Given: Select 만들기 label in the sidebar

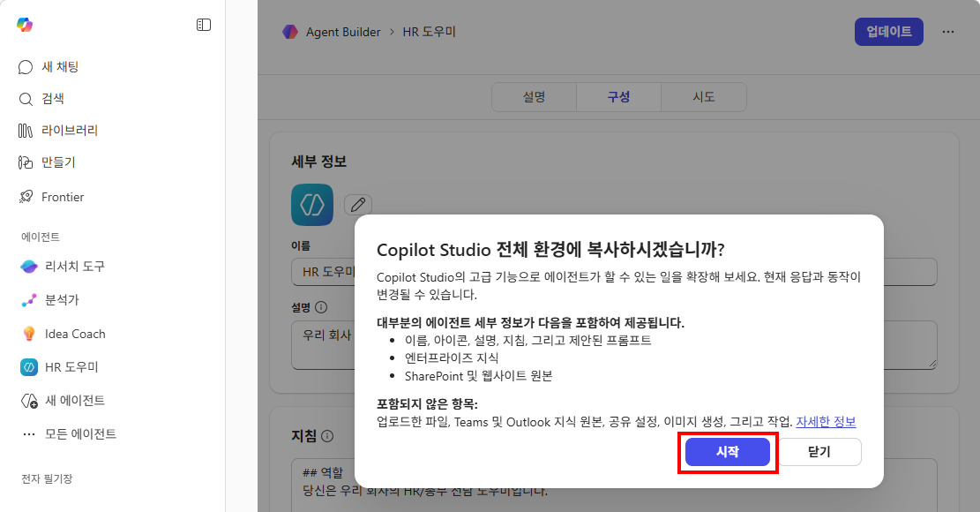Looking at the screenshot, I should 58,162.
